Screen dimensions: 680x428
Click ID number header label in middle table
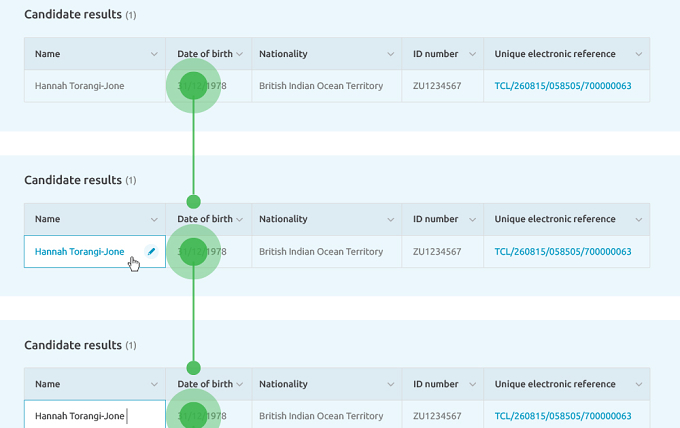[435, 219]
